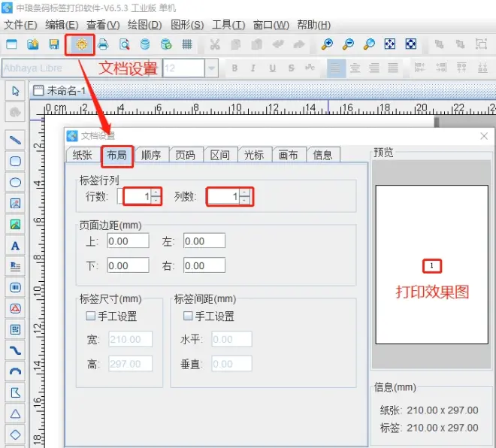Switch to the 画布 tab
The height and width of the screenshot is (448, 496).
pyautogui.click(x=288, y=155)
